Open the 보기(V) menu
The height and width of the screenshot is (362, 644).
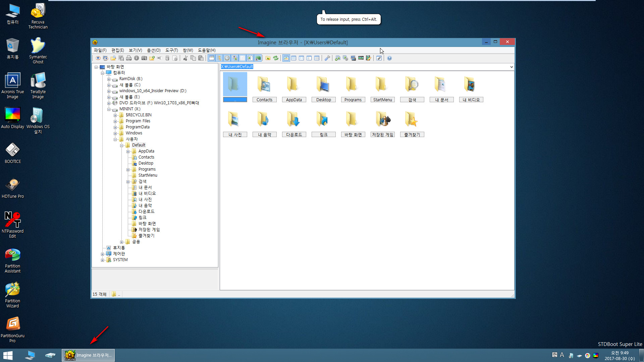[x=135, y=50]
